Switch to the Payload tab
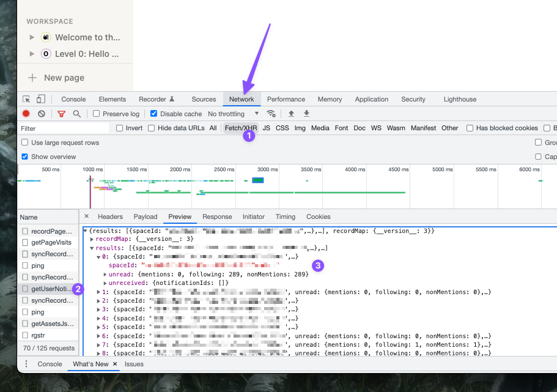 146,216
